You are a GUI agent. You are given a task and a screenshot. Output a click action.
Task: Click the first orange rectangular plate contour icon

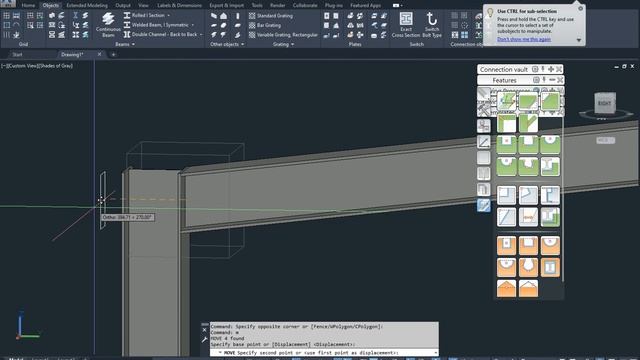(507, 245)
